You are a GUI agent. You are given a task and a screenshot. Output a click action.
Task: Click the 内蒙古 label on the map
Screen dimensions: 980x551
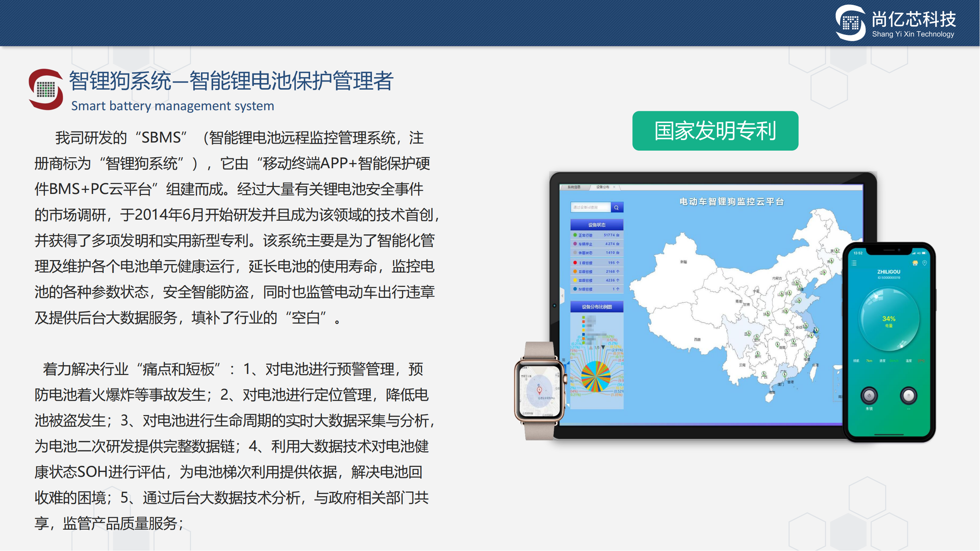point(777,278)
